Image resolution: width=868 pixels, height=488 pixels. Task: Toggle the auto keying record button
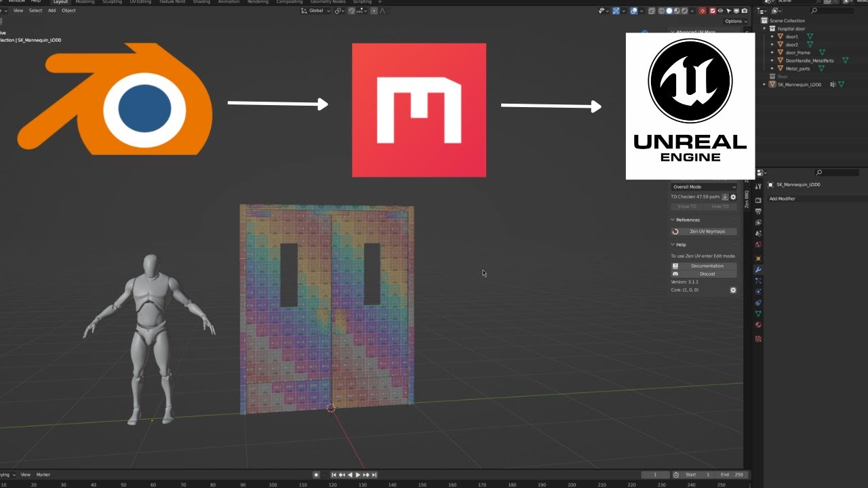316,475
